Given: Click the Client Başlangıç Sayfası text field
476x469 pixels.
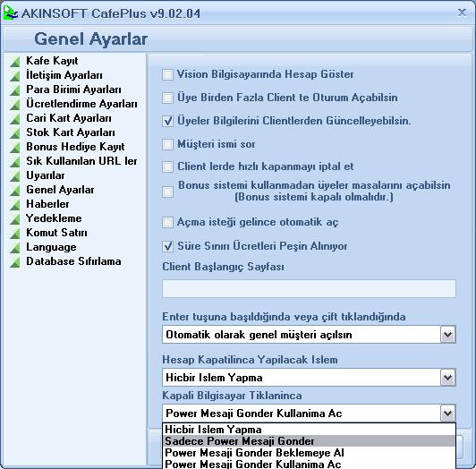Looking at the screenshot, I should [x=309, y=288].
